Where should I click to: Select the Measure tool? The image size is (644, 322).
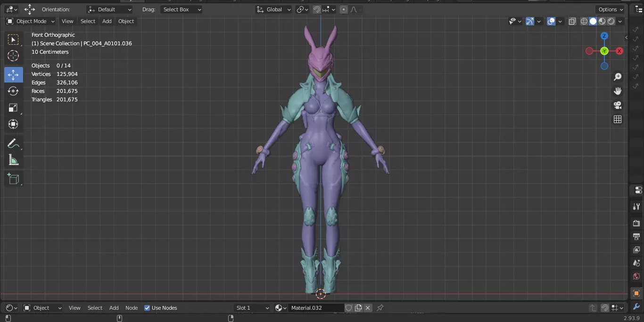click(13, 160)
